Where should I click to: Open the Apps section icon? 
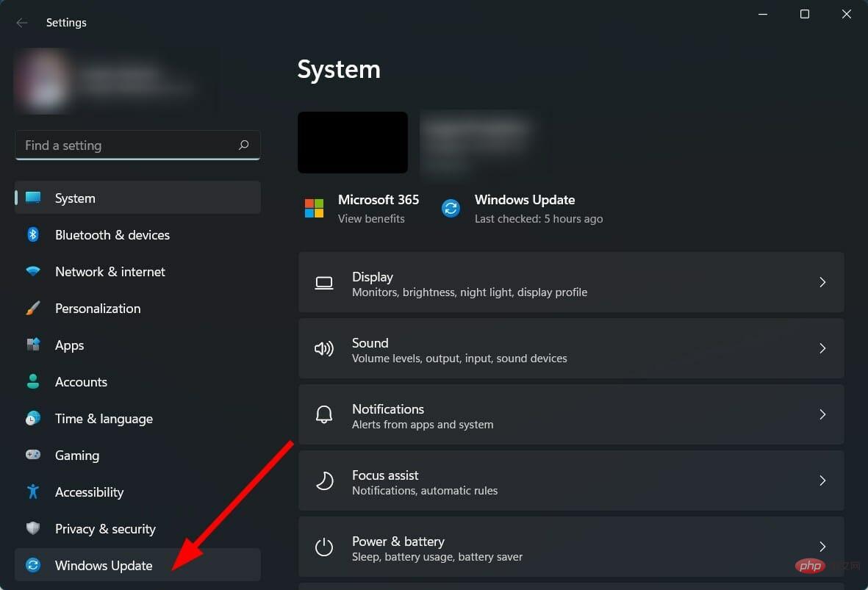pyautogui.click(x=33, y=345)
